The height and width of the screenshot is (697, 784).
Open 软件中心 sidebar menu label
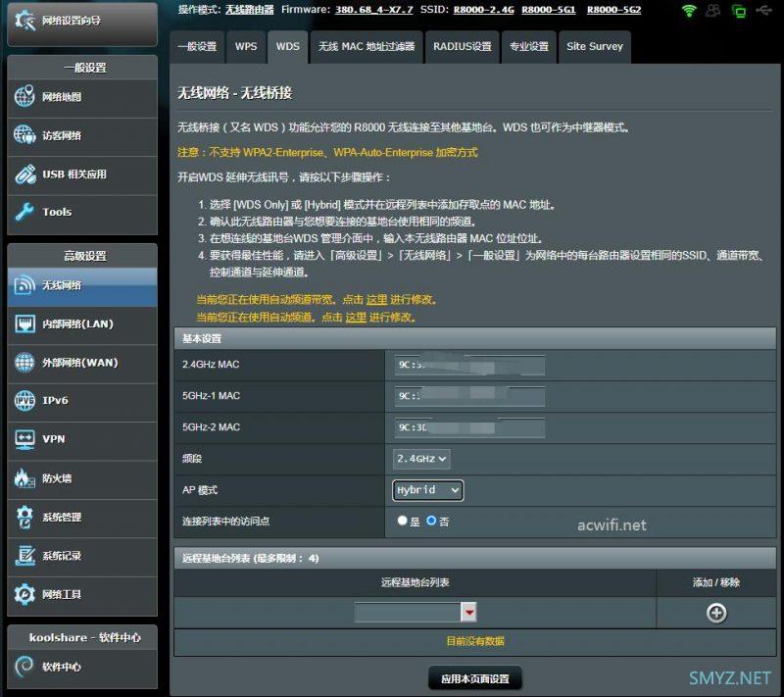62,667
